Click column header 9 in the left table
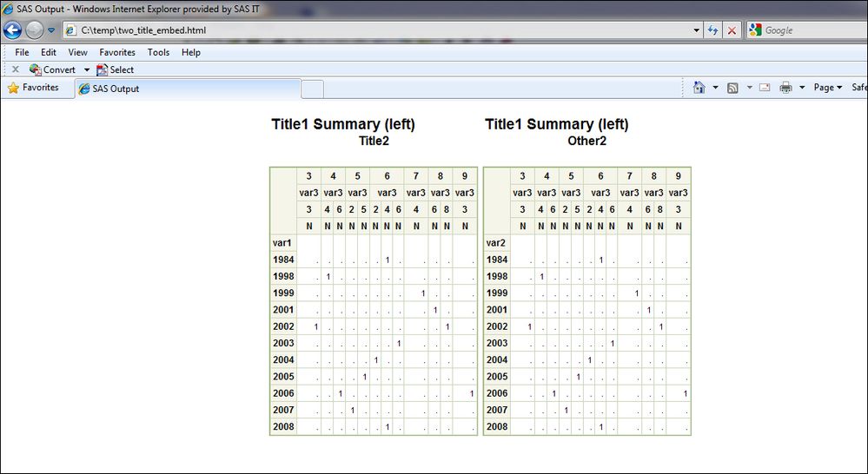 tap(465, 176)
